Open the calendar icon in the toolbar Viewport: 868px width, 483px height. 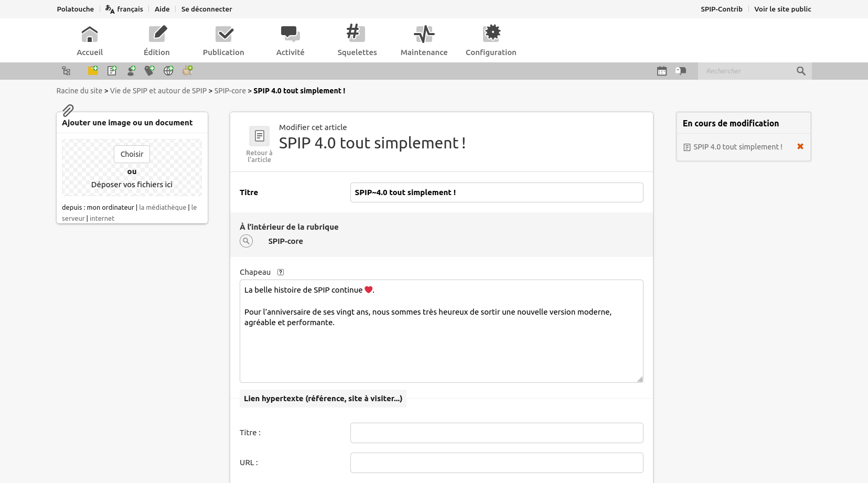coord(662,71)
